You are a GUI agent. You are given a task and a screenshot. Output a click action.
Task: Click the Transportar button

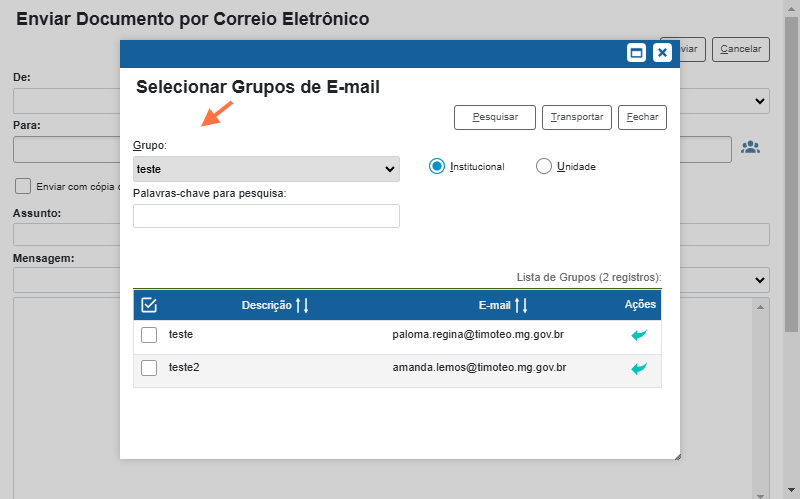click(x=577, y=117)
